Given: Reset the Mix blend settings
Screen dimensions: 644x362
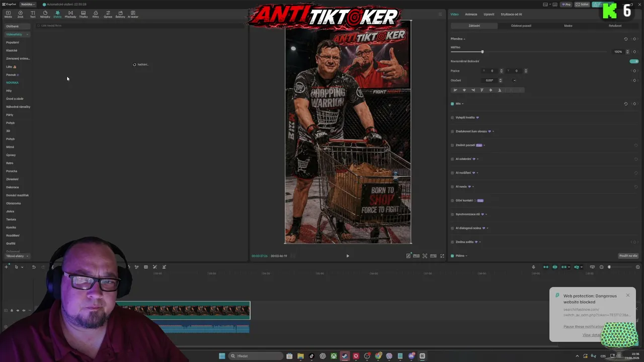Looking at the screenshot, I should tap(626, 104).
